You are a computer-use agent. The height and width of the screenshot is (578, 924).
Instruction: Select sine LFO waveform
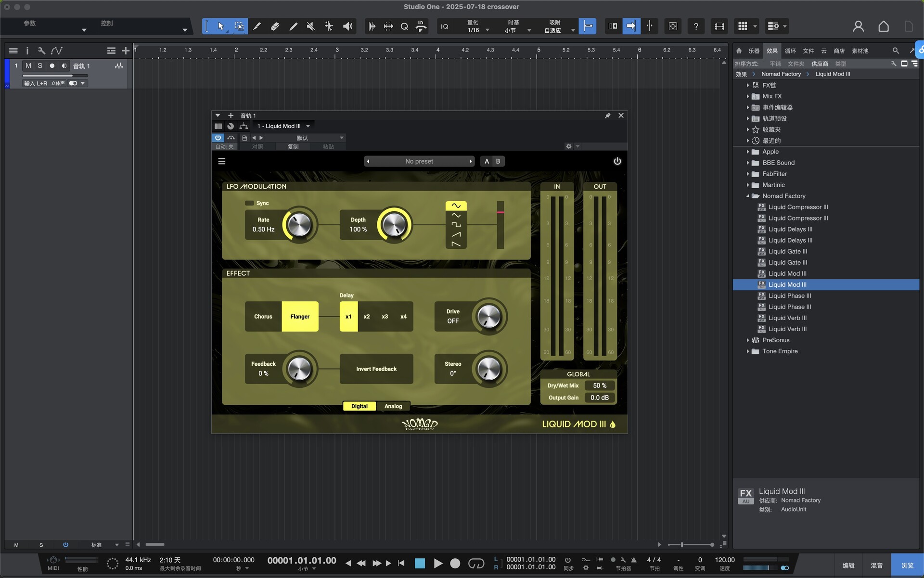(456, 206)
